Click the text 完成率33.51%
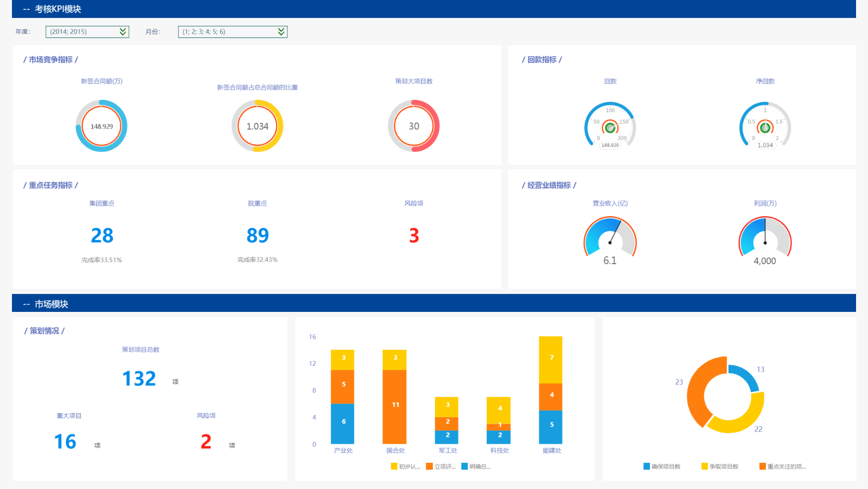 click(102, 260)
